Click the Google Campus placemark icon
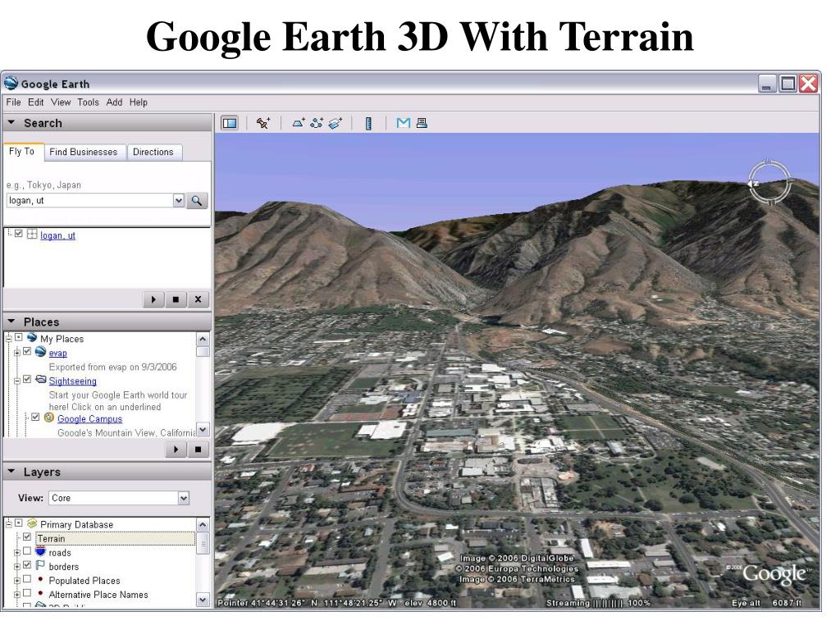Screen dimensions: 840x630 click(x=49, y=418)
